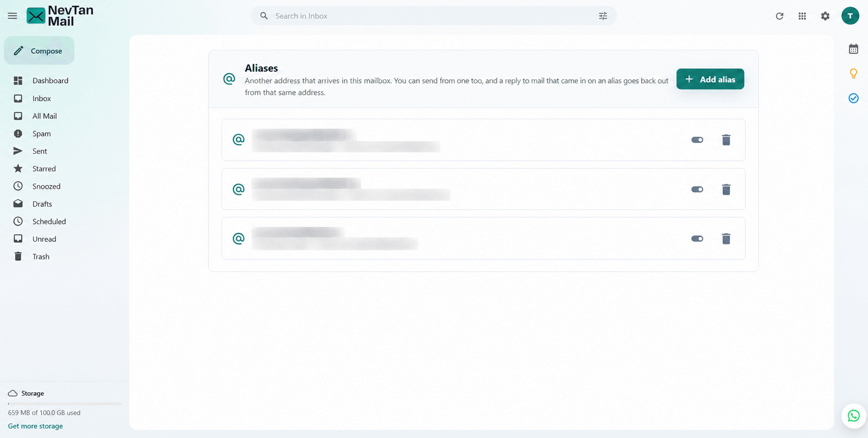Click the second alias @ icon
This screenshot has width=868, height=438.
tap(239, 189)
